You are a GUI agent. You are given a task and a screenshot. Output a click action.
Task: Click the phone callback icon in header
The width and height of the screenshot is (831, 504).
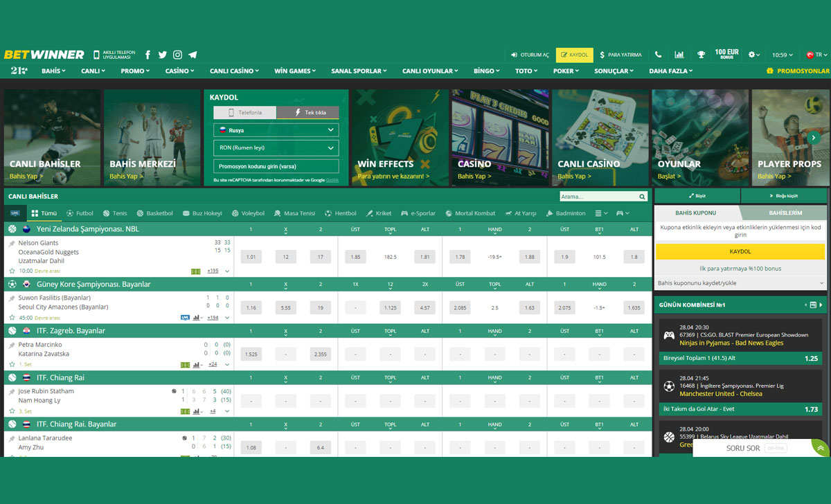[x=658, y=55]
